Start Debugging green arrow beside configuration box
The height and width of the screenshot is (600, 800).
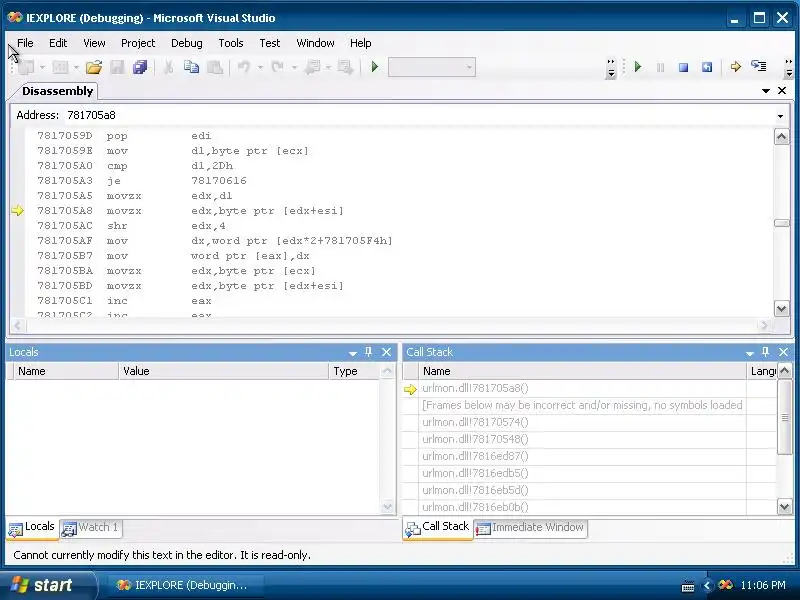[x=375, y=67]
